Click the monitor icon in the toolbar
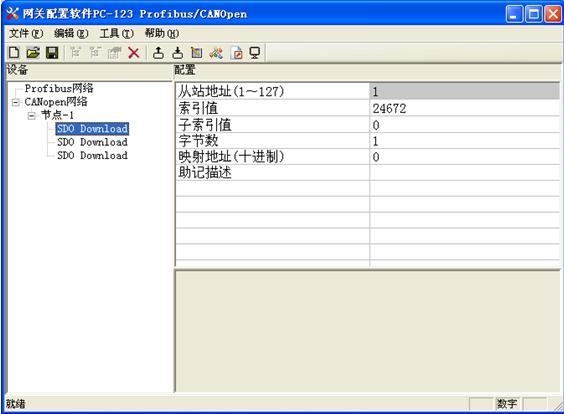The height and width of the screenshot is (414, 564). pos(255,53)
